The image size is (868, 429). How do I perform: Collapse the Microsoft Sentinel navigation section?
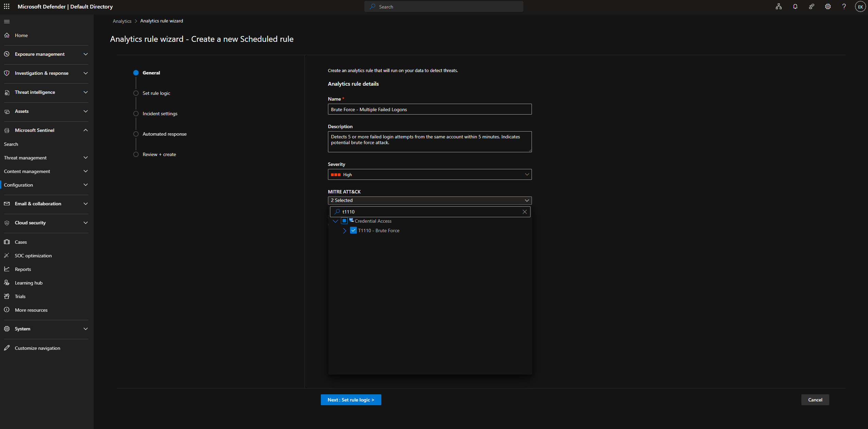86,130
